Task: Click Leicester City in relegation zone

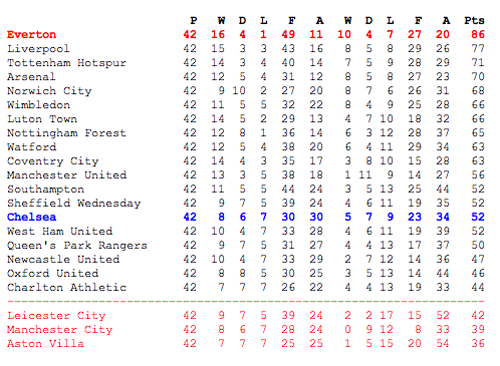Action: 56,315
